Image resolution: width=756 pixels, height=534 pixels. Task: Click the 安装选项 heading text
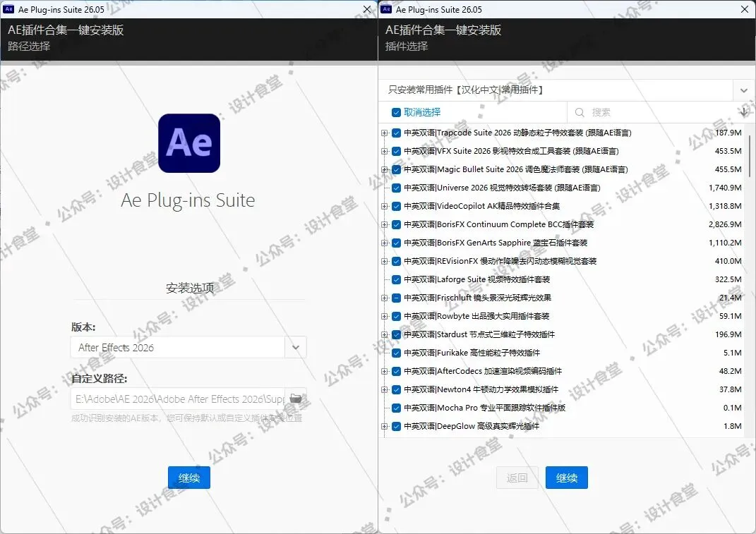[190, 289]
